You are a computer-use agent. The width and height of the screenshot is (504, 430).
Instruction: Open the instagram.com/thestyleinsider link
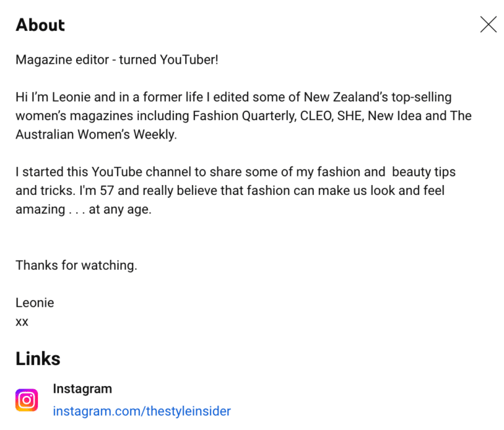[142, 412]
